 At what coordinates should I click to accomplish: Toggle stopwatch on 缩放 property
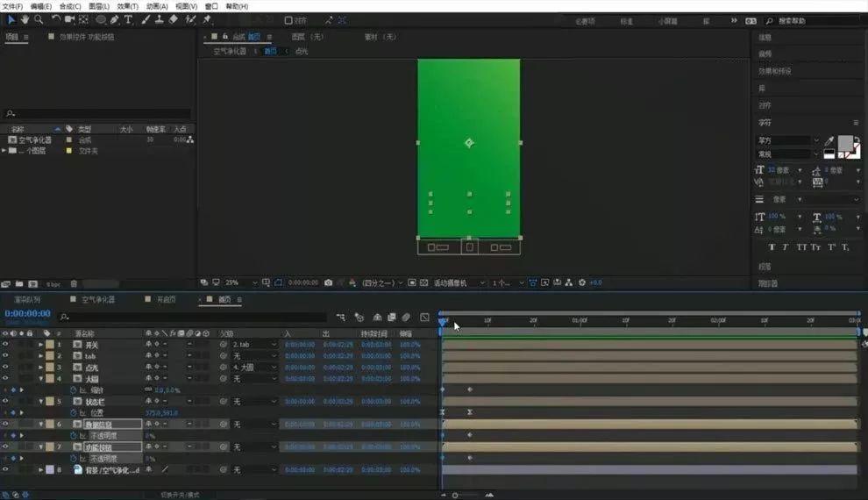pyautogui.click(x=73, y=390)
